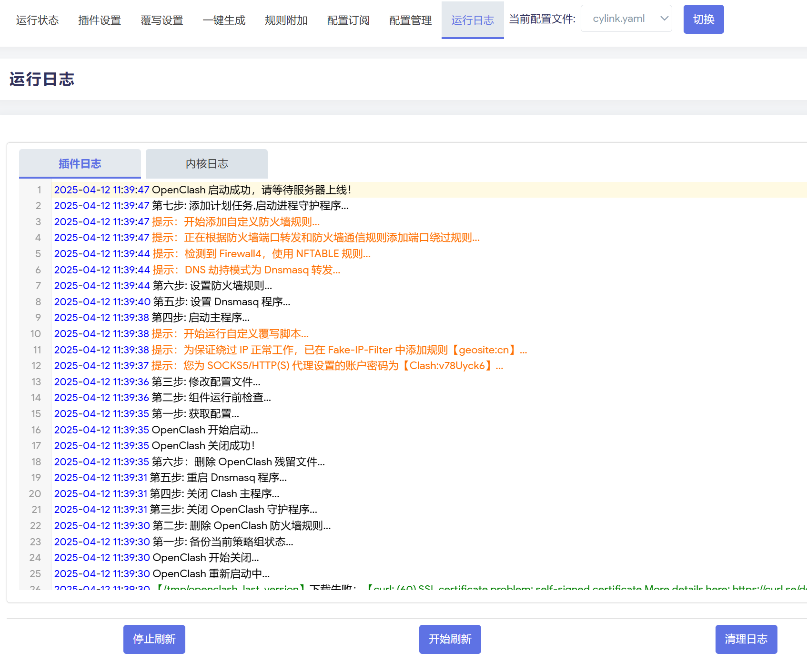The width and height of the screenshot is (807, 672).
Task: Click log line 'OpenClash 开始启动...'
Action: tap(156, 430)
